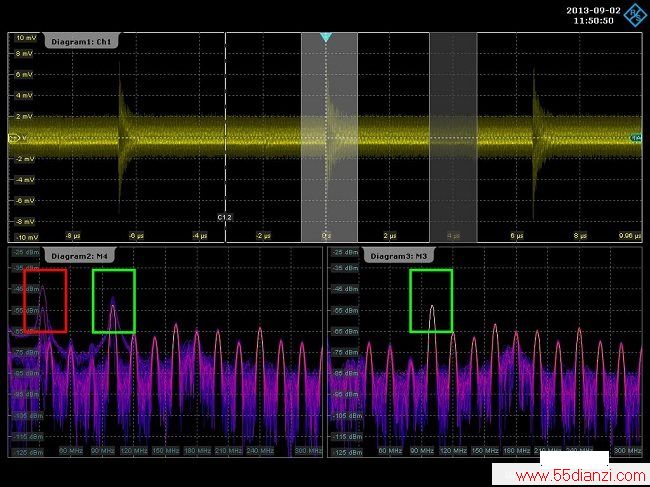Click the 8 µs time axis label
This screenshot has width=650, height=487.
[x=580, y=236]
